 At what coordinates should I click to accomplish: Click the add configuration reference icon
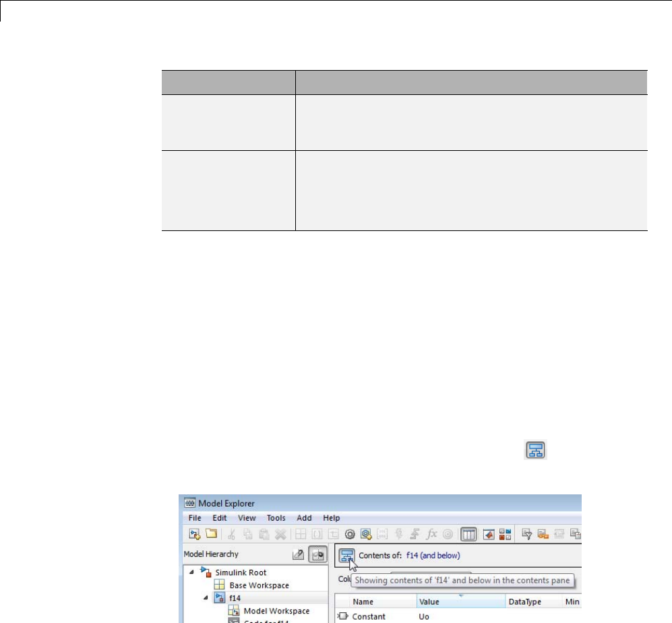(366, 534)
